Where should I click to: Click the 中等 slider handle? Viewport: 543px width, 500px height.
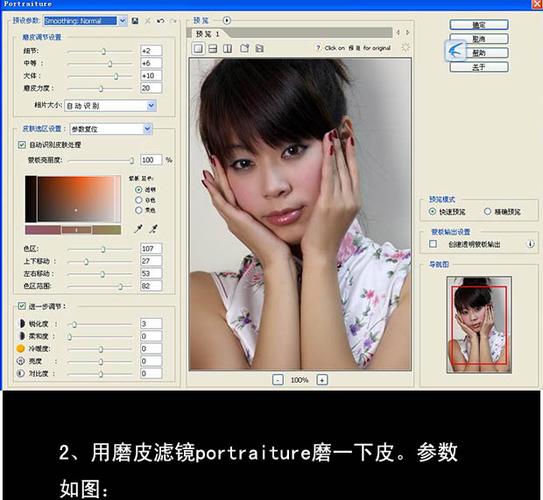click(110, 64)
